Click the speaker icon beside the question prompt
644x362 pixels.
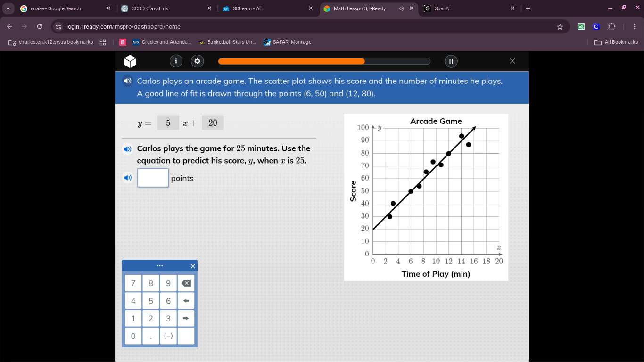point(127,81)
